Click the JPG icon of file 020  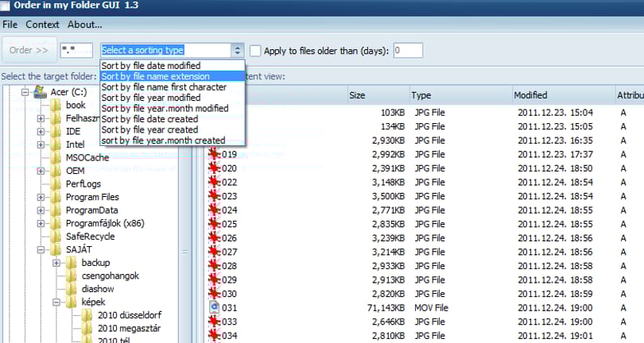[215, 168]
